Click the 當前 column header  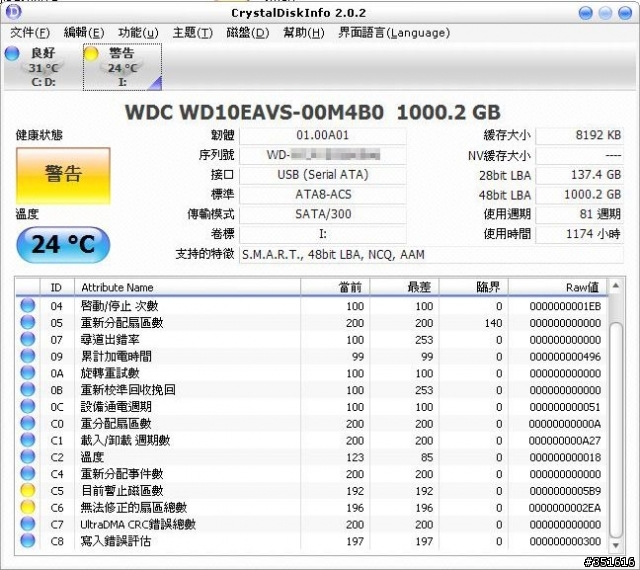(x=335, y=287)
